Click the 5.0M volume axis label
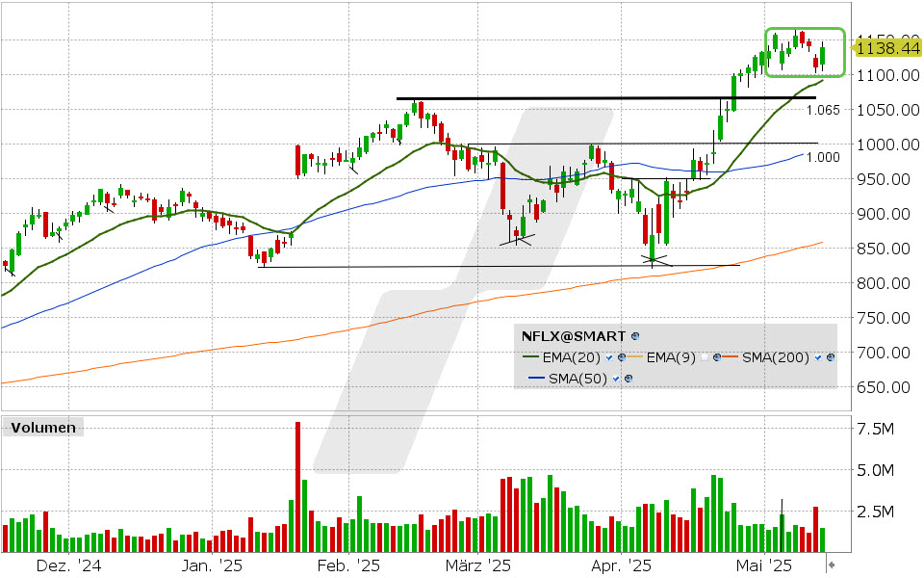Image resolution: width=924 pixels, height=578 pixels. 876,470
